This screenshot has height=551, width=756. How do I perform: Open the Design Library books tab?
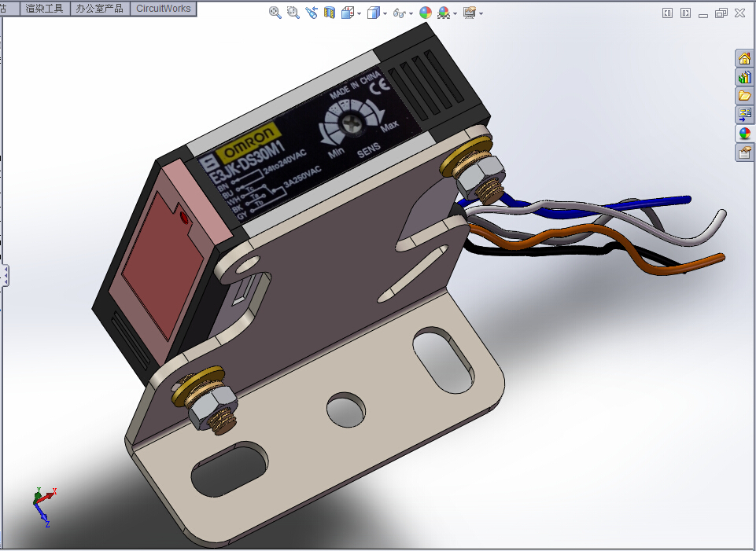click(744, 77)
